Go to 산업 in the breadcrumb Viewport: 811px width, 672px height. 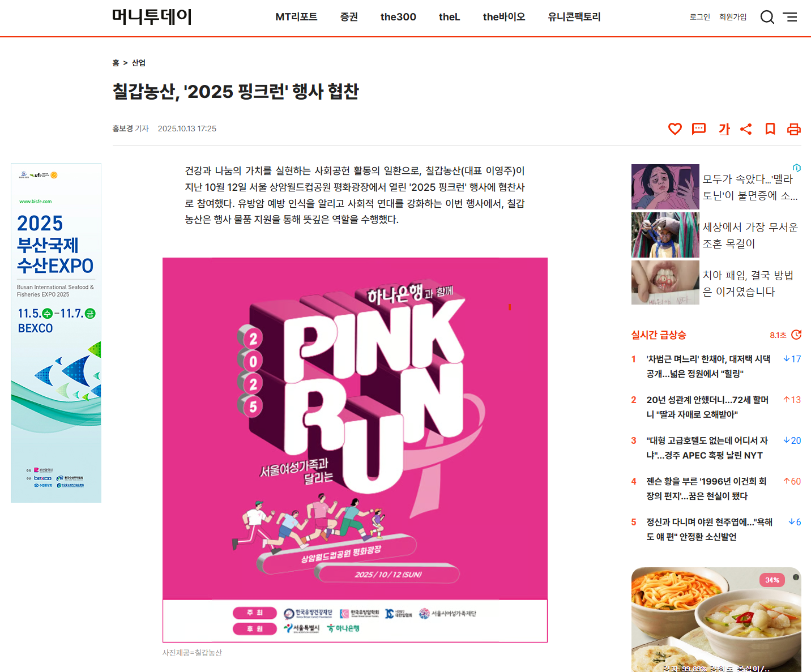tap(139, 63)
